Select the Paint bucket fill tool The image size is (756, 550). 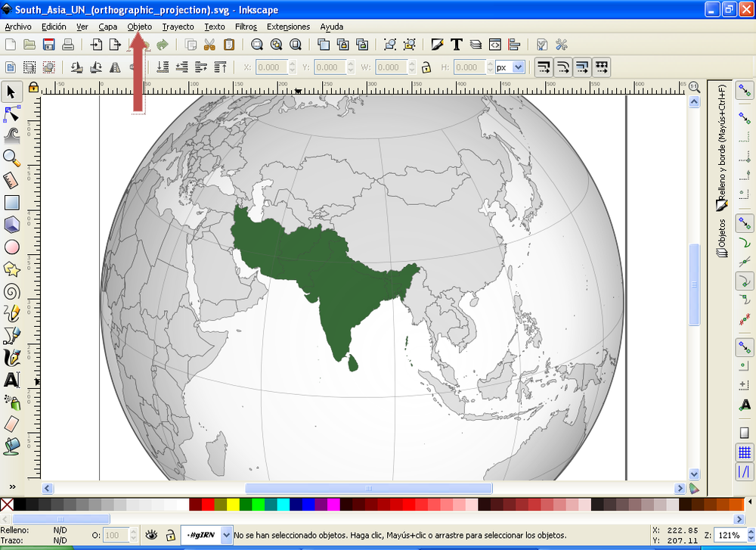pyautogui.click(x=12, y=446)
